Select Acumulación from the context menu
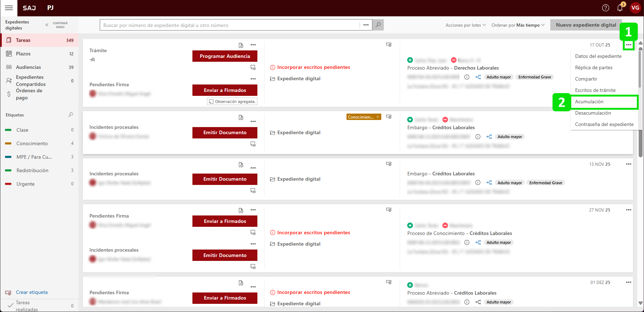 tap(589, 102)
